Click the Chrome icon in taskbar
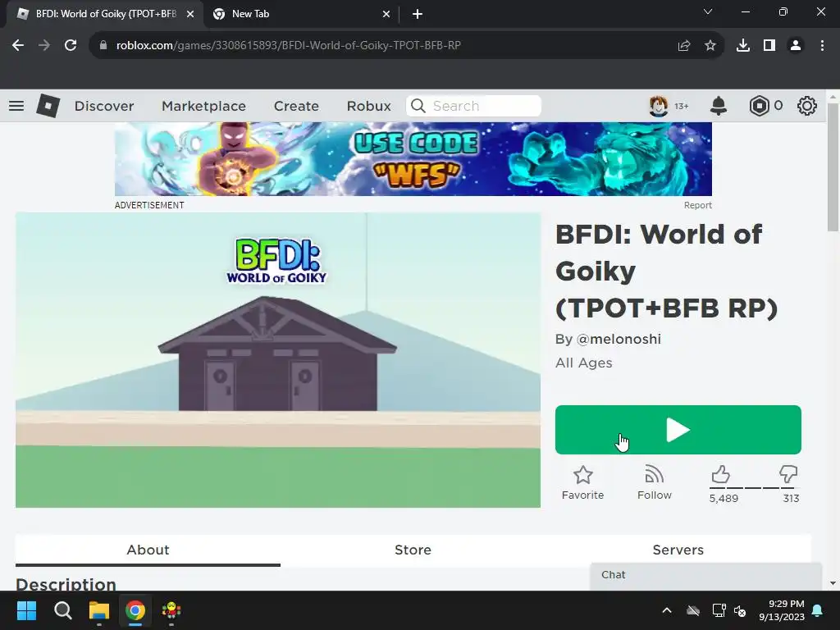 click(x=135, y=610)
